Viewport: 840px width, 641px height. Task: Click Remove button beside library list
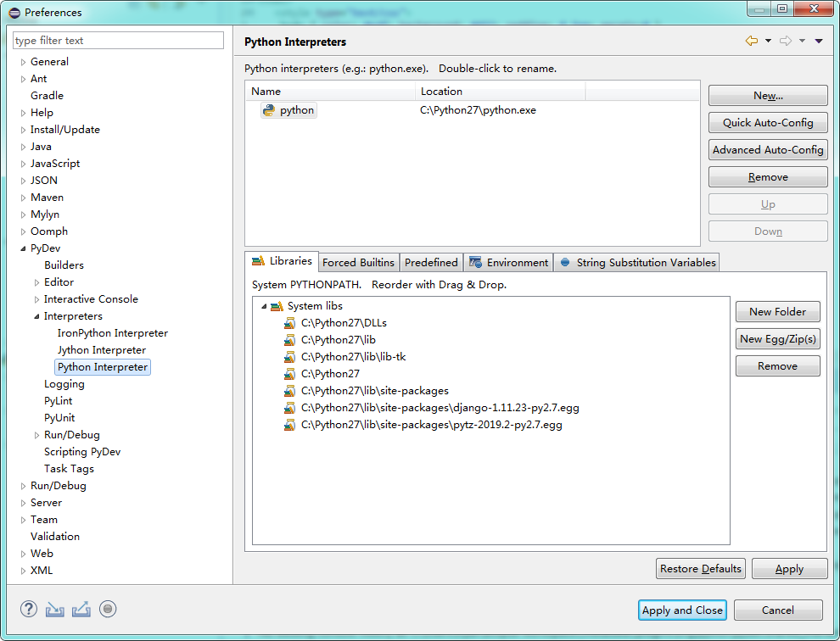[777, 366]
